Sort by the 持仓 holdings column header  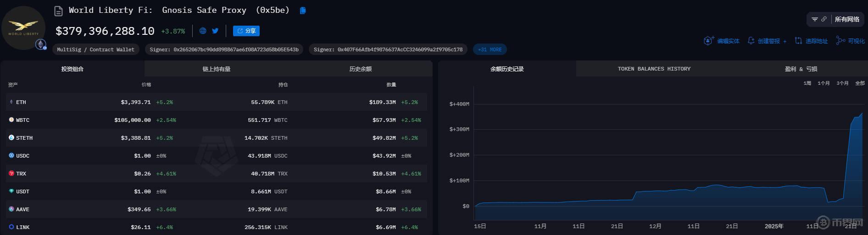click(283, 85)
